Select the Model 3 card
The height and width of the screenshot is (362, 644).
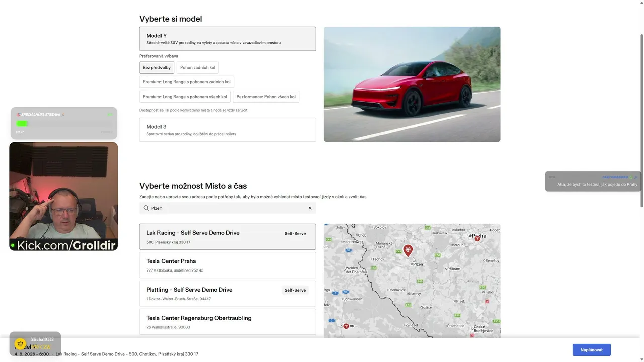[228, 130]
